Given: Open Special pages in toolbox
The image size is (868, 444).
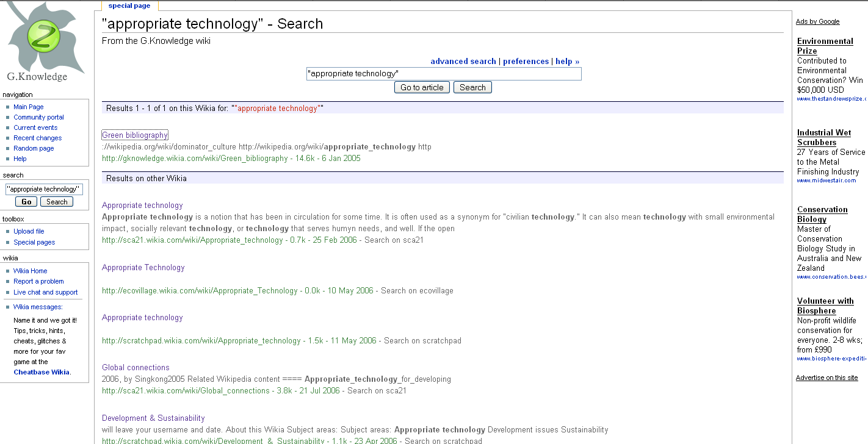Looking at the screenshot, I should coord(34,242).
